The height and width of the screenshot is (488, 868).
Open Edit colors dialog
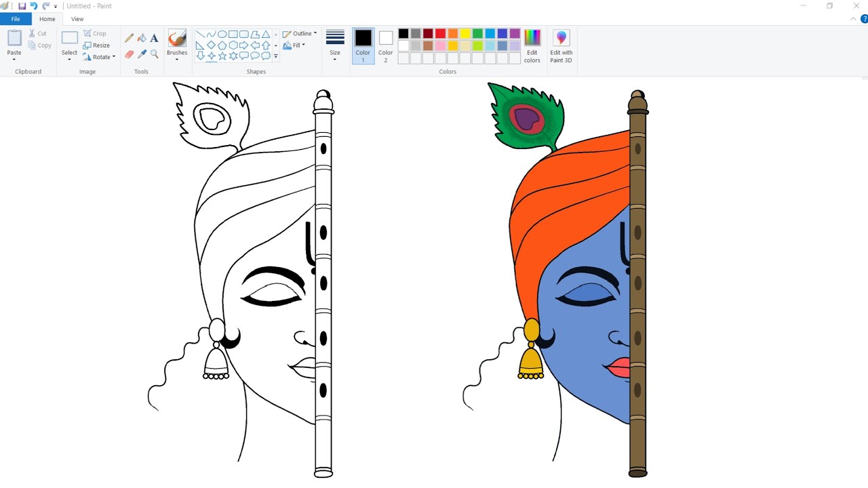tap(532, 46)
